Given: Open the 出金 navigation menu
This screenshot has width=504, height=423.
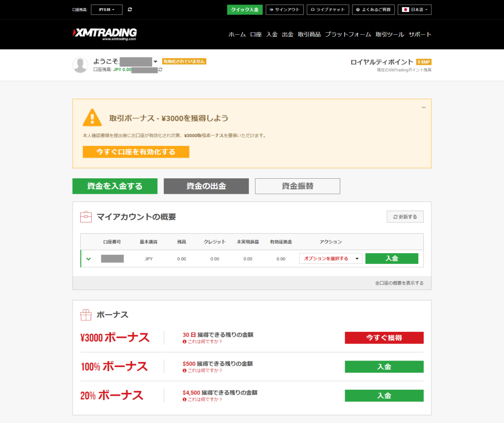Looking at the screenshot, I should pyautogui.click(x=288, y=34).
